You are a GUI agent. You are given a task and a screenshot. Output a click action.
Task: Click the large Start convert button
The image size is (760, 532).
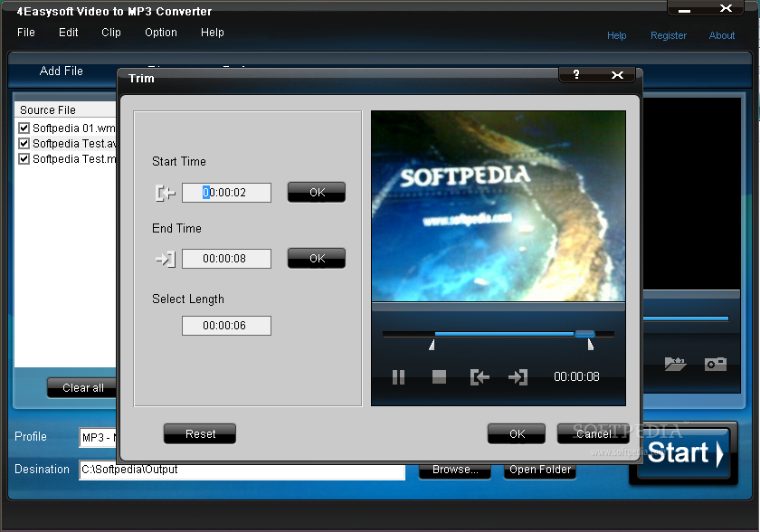point(683,453)
